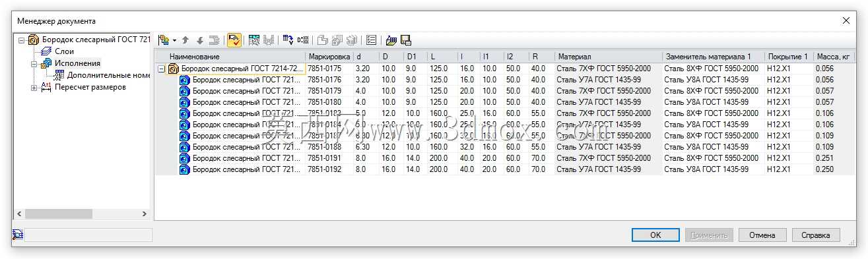Click the open table from file icon
Viewport: 868px width, 259px height.
(x=391, y=40)
